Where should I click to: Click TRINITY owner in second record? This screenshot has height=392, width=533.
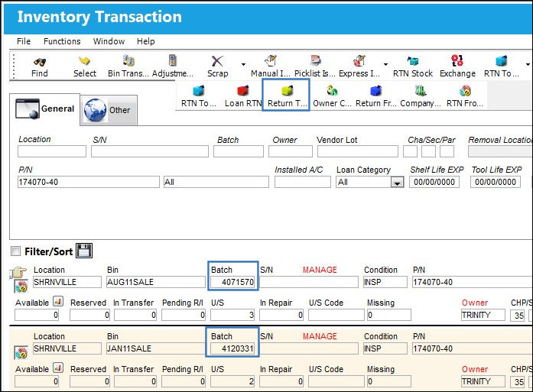point(483,381)
